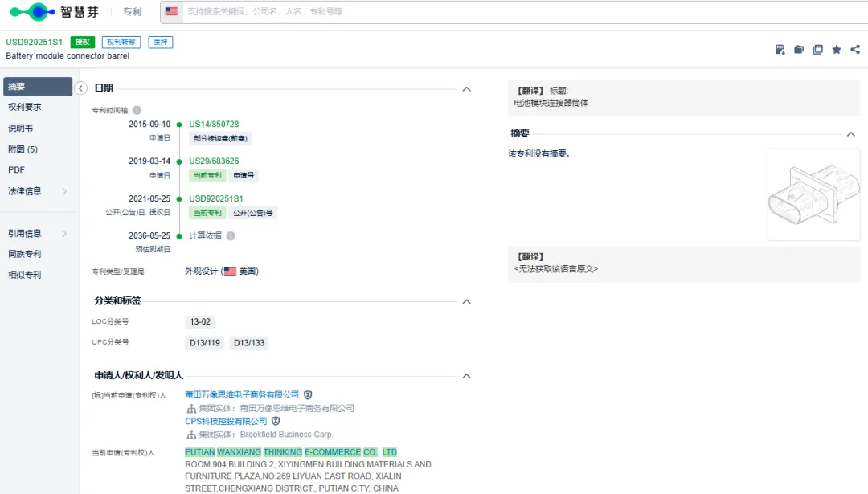Click the 申请号 tag
The image size is (868, 494).
(244, 175)
